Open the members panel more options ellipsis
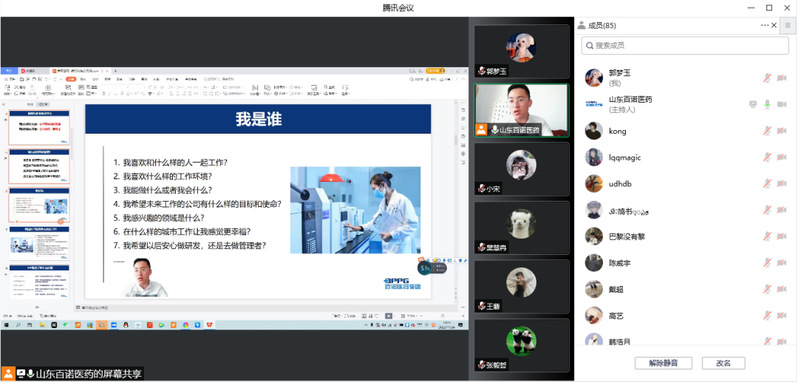The width and height of the screenshot is (797, 382). click(764, 25)
